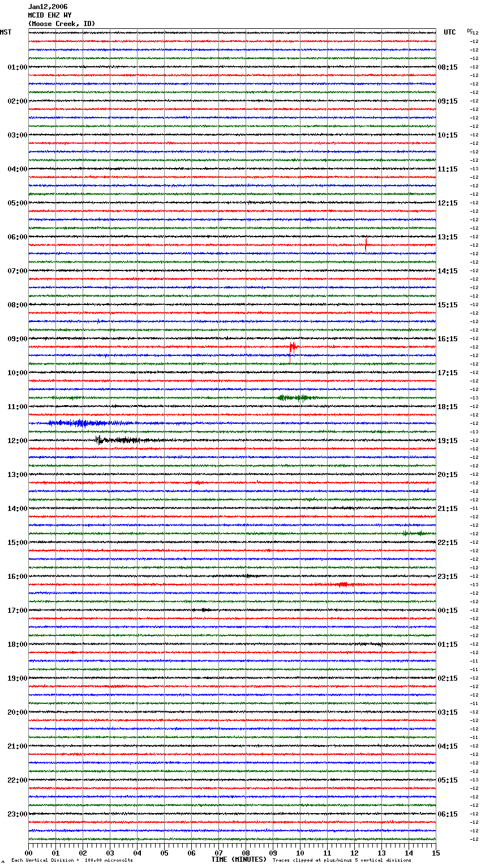Viewport: 481px width, 868px height.
Task: Select the vertical division 100.00 microvolts note
Action: 72,860
